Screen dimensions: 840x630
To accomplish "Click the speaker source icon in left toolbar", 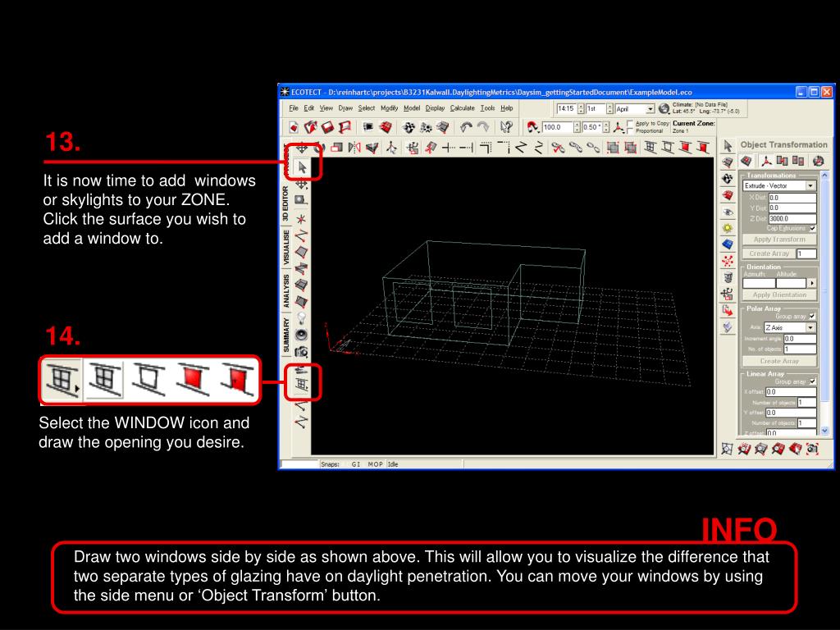I will coord(302,335).
